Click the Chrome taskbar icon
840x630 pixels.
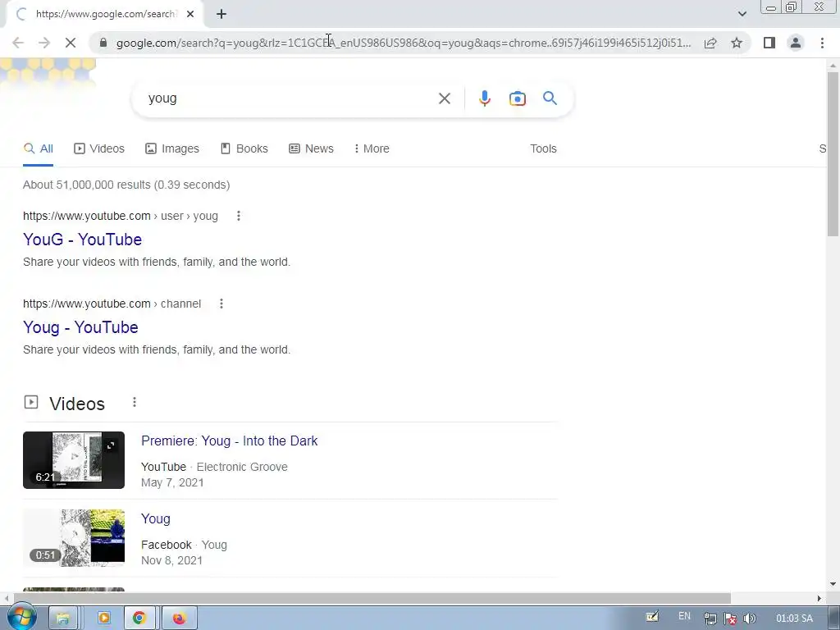click(x=139, y=619)
